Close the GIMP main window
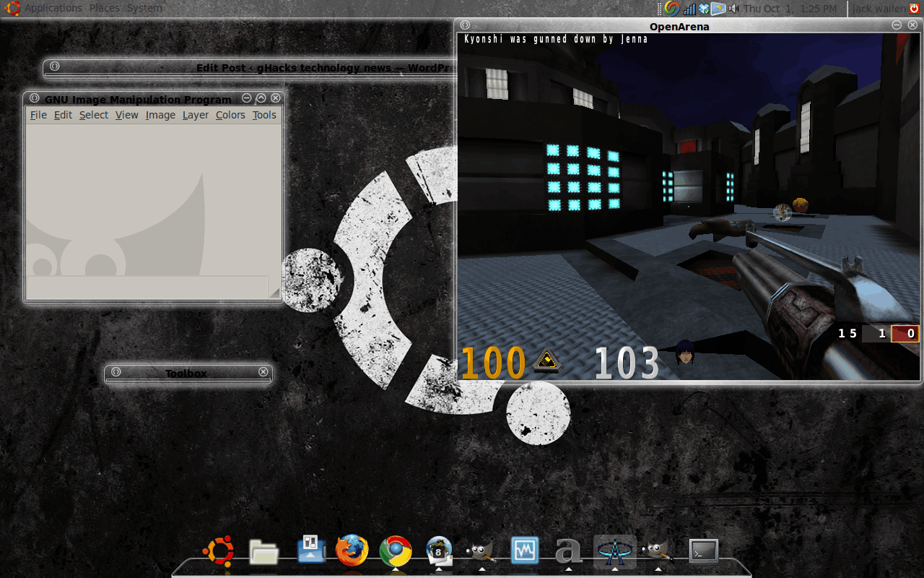The height and width of the screenshot is (578, 924). [275, 98]
